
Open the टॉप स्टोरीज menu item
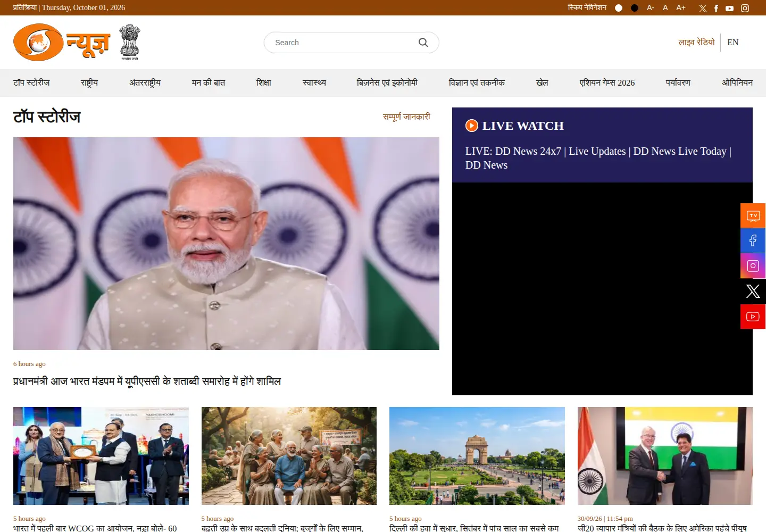pos(31,82)
